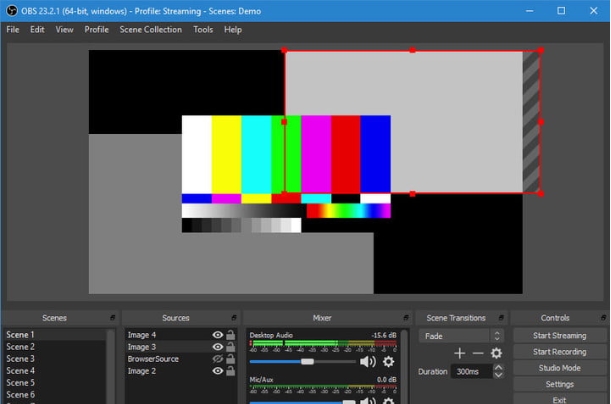Open Mic/Aux gear settings
Image resolution: width=611 pixels, height=404 pixels.
pyautogui.click(x=388, y=400)
